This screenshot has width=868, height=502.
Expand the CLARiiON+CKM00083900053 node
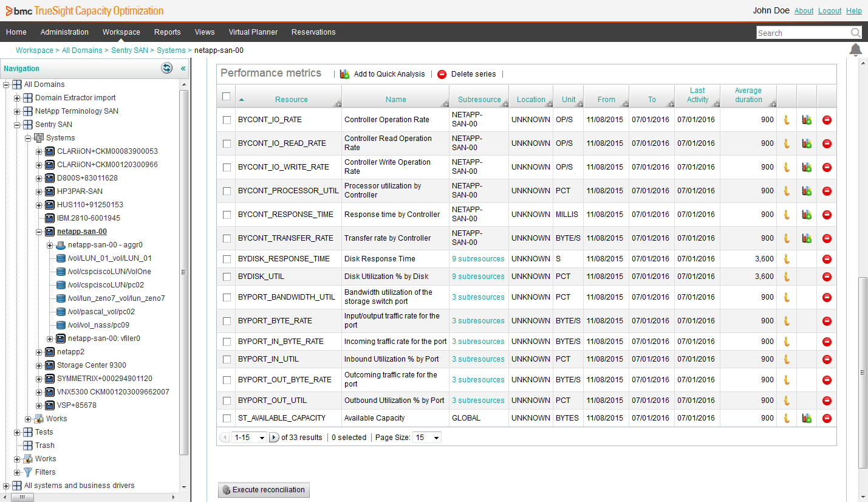tap(39, 151)
